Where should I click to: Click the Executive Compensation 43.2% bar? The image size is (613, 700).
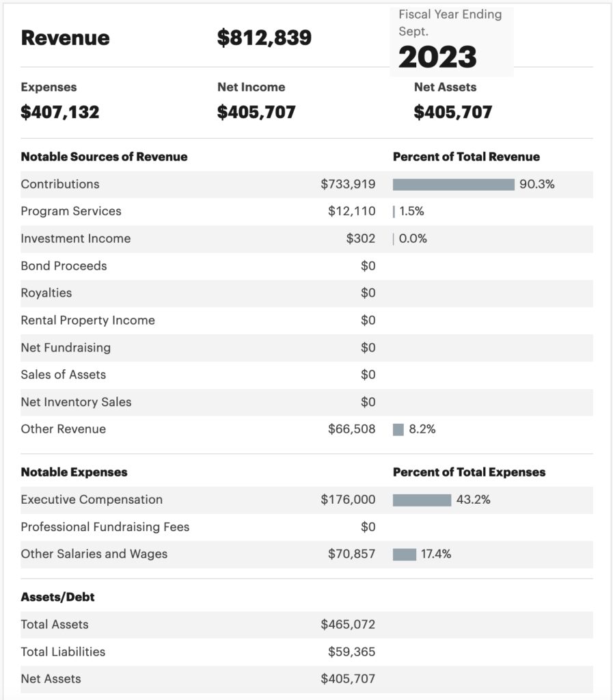pos(422,500)
